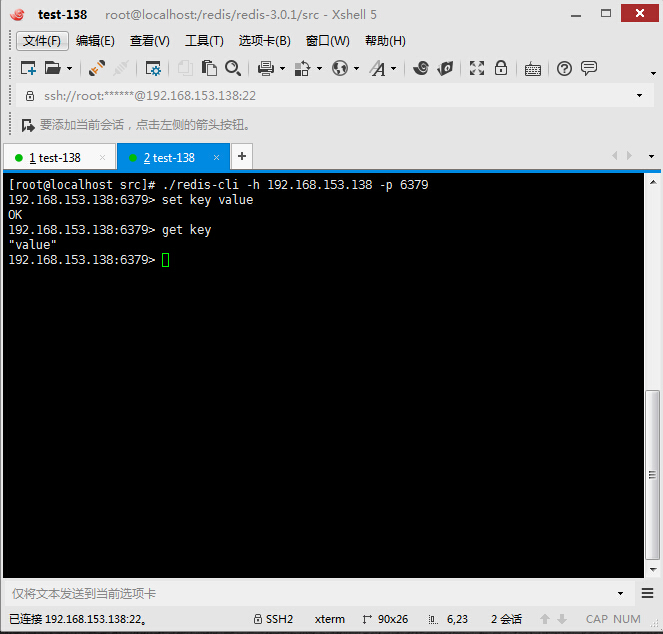Click the New session toolbar icon
The height and width of the screenshot is (634, 663).
28,68
